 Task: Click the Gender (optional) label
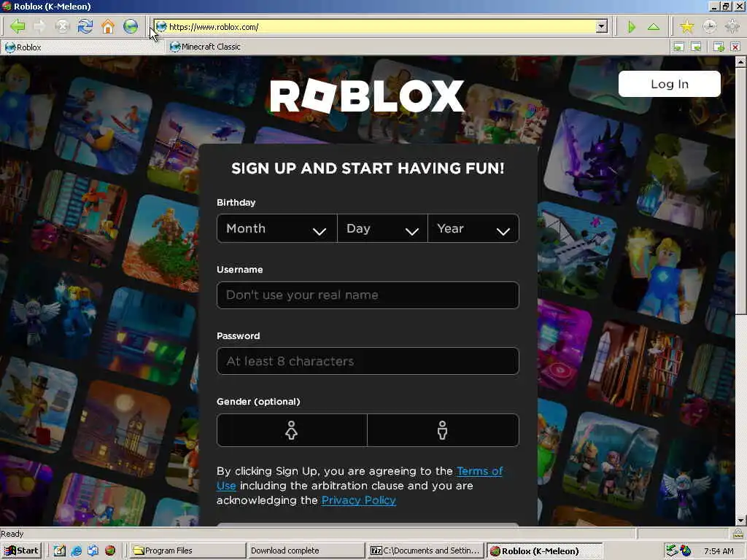tap(258, 402)
